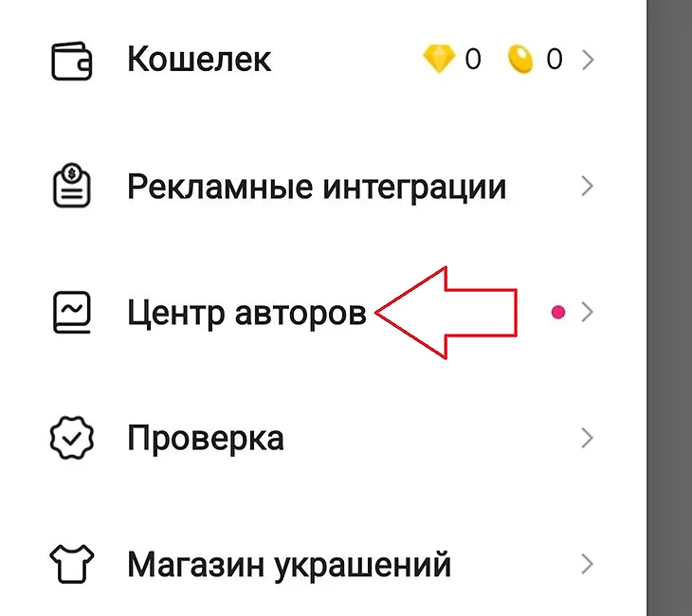Click the gold coin balance icon
The image size is (692, 616).
pos(519,59)
